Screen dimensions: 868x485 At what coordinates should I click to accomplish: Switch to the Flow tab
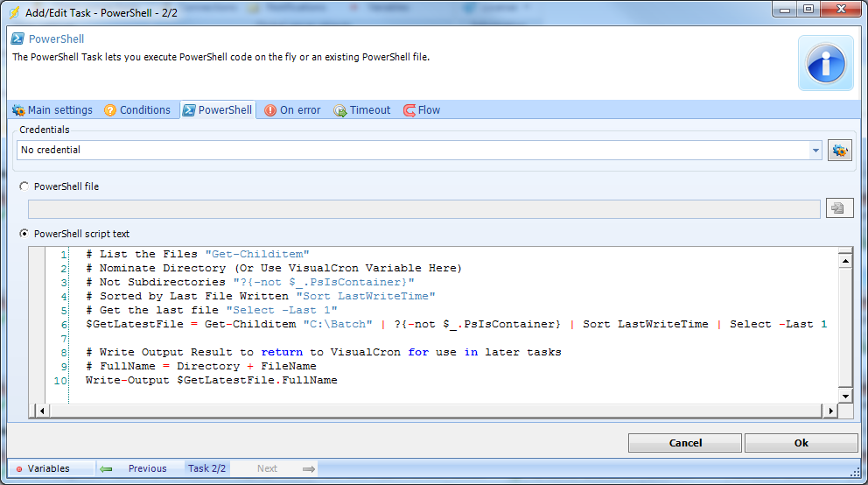pos(422,110)
